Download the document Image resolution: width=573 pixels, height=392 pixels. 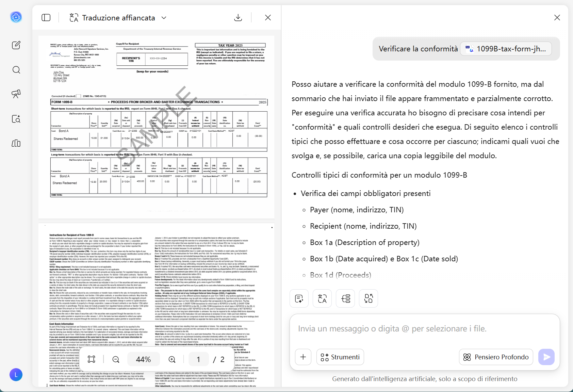pos(238,18)
